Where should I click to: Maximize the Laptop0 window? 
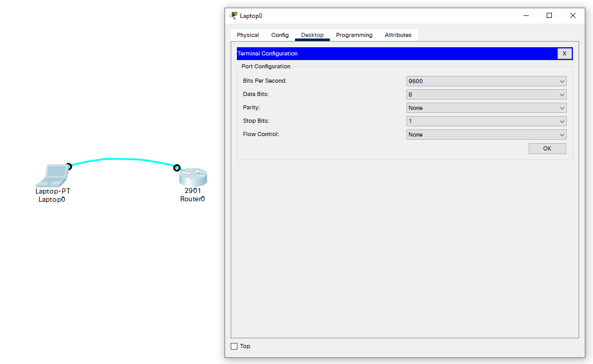(x=549, y=15)
